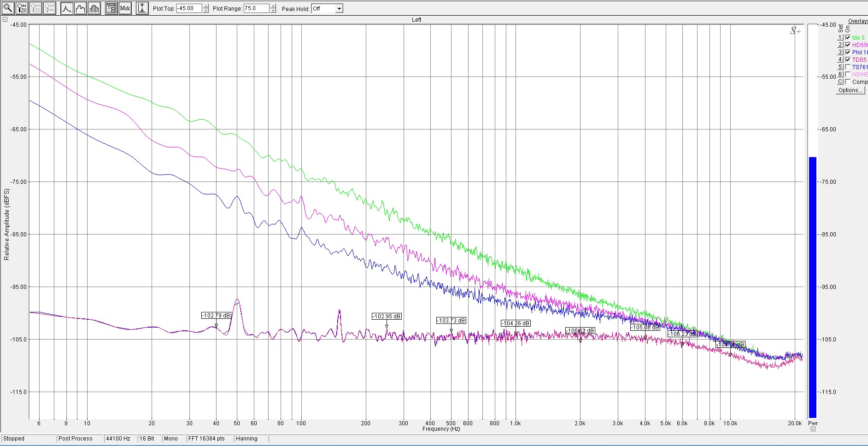Switch to line plot display mode
The width and height of the screenshot is (868, 446).
pyautogui.click(x=66, y=8)
